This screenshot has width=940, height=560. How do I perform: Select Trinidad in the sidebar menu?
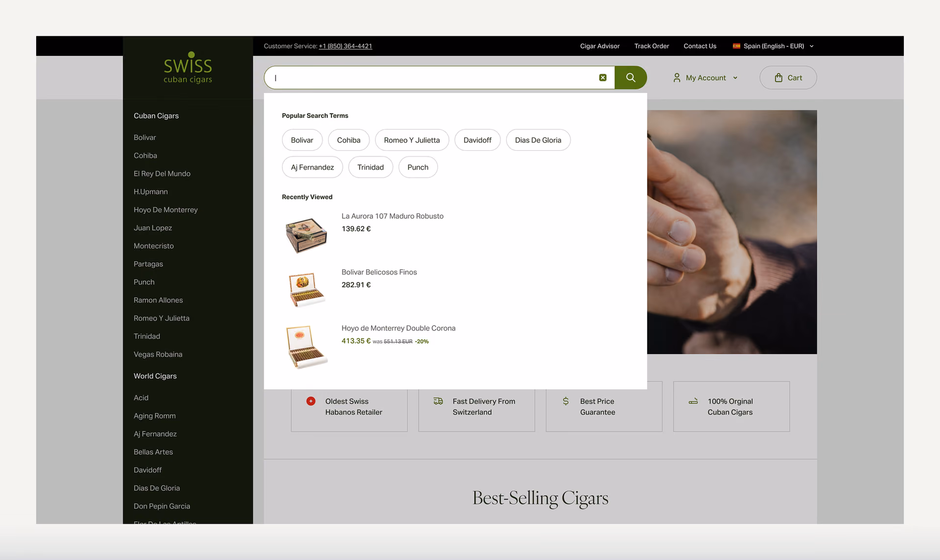click(147, 337)
